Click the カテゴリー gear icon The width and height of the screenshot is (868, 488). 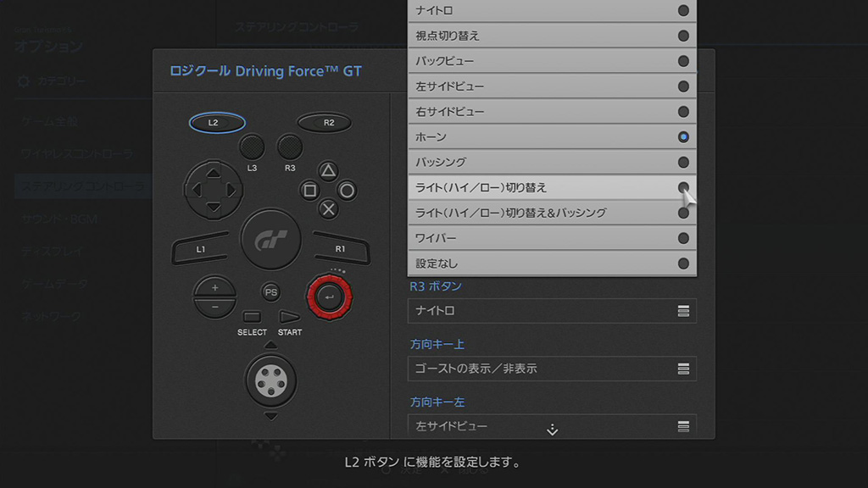tap(23, 81)
